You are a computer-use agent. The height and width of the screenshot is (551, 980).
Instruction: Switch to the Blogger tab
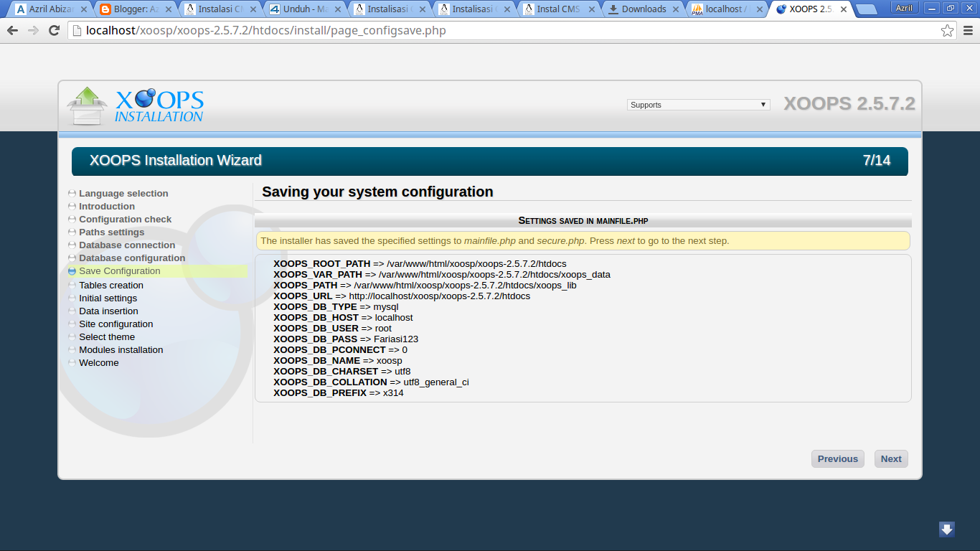tap(133, 9)
